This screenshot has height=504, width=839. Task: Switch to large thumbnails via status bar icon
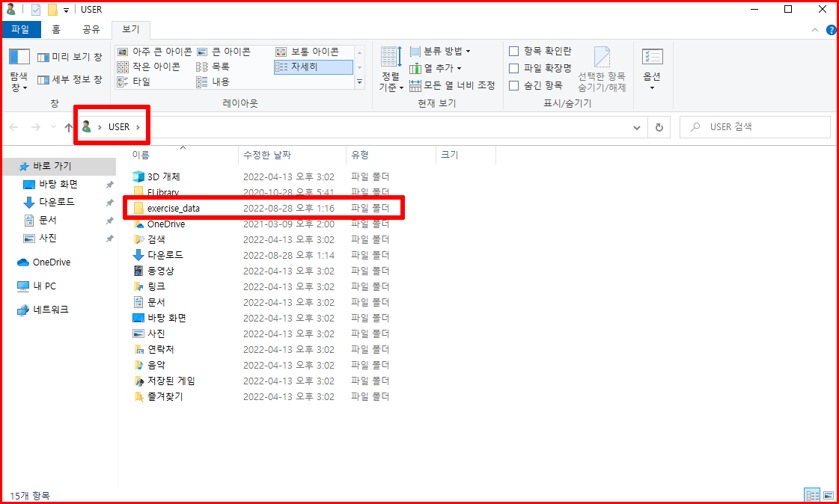[828, 496]
